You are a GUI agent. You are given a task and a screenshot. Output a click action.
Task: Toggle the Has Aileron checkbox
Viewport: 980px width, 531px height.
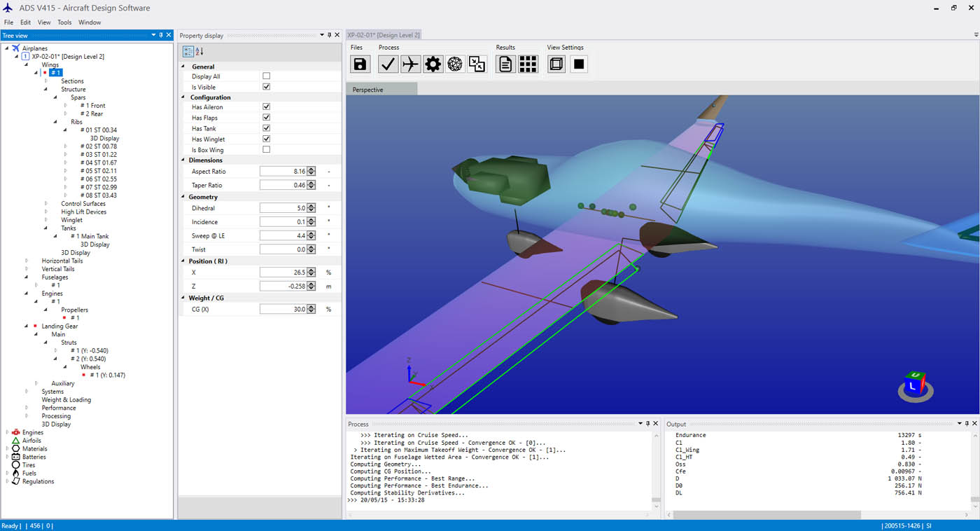266,106
